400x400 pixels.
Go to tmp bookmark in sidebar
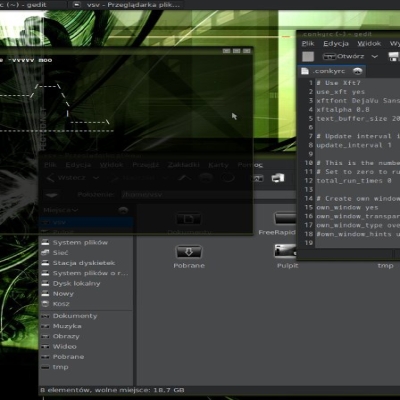pyautogui.click(x=60, y=367)
